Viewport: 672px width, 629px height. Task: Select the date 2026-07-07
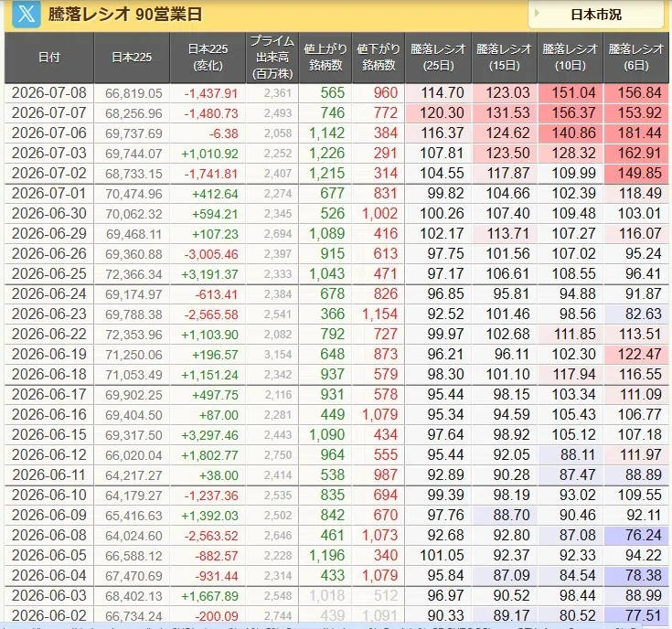click(48, 112)
